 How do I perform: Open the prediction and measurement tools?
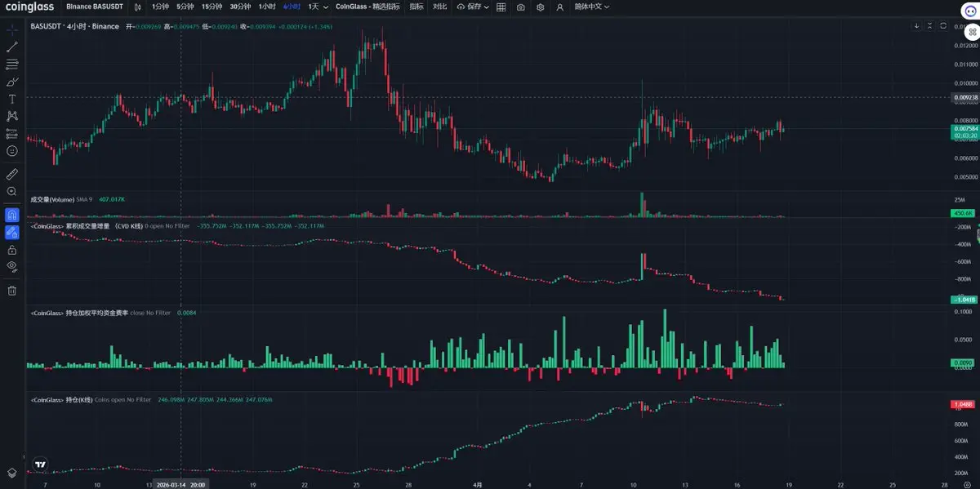12,133
